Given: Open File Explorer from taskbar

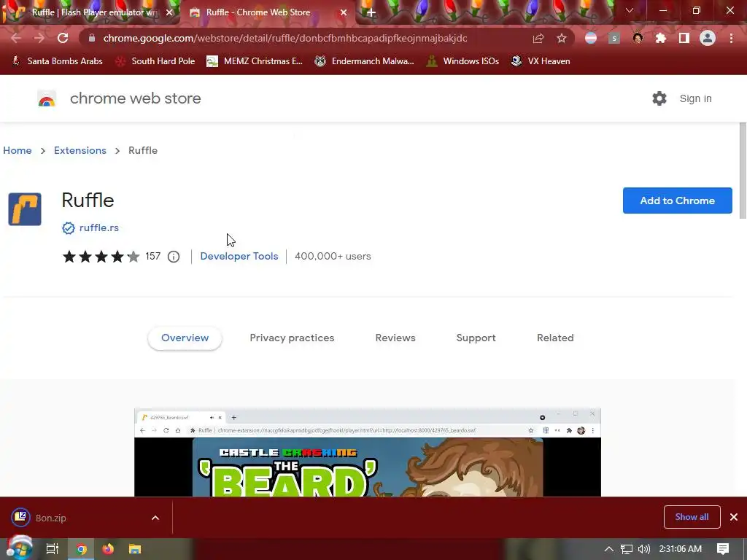Looking at the screenshot, I should pos(135,549).
